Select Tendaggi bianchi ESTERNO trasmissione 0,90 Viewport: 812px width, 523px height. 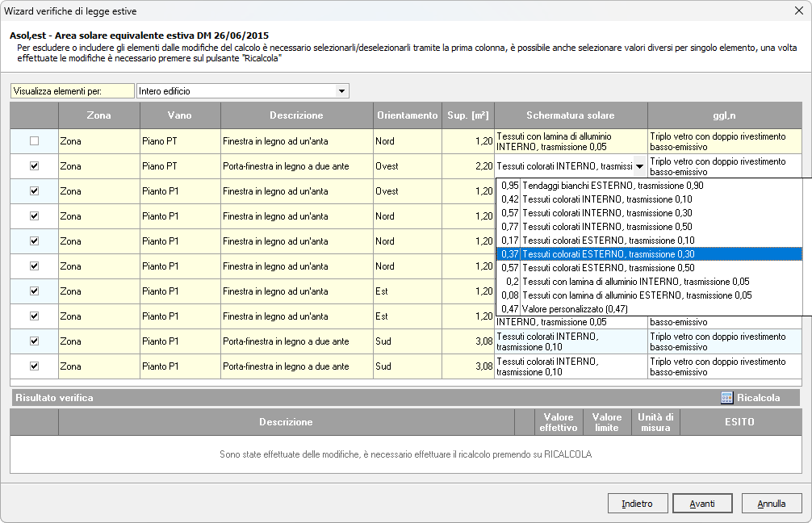tap(612, 186)
